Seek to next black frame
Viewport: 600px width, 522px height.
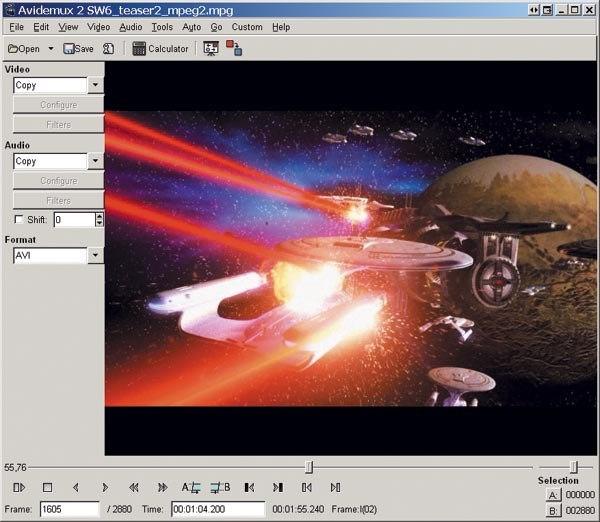point(278,488)
